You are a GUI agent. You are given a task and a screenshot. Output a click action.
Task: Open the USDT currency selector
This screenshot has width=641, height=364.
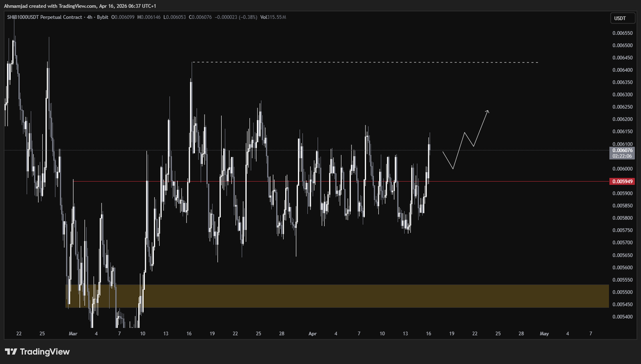click(x=620, y=19)
